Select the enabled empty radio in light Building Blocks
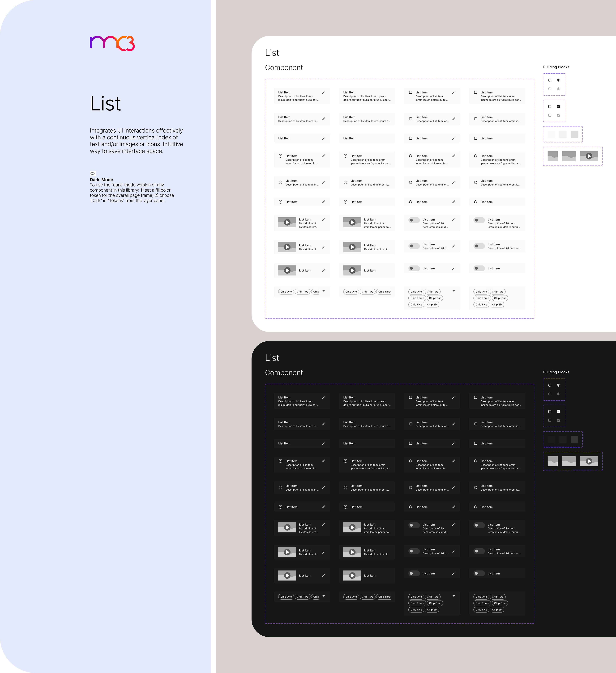 coord(550,80)
